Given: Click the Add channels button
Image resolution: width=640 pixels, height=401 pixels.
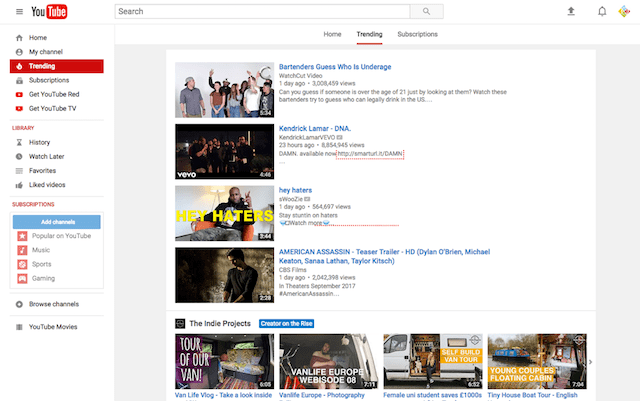Looking at the screenshot, I should coord(57,221).
